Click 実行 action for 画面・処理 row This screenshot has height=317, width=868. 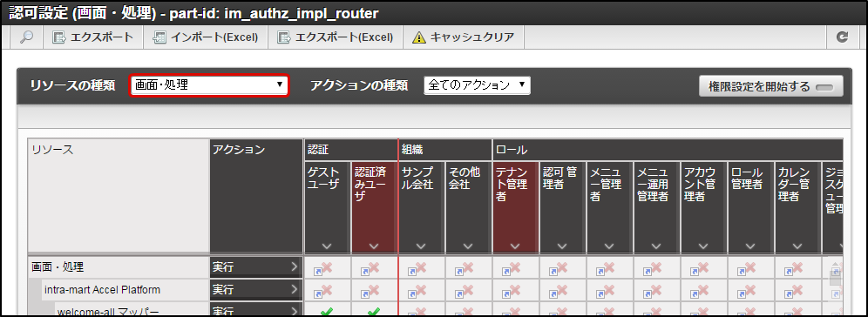point(255,267)
